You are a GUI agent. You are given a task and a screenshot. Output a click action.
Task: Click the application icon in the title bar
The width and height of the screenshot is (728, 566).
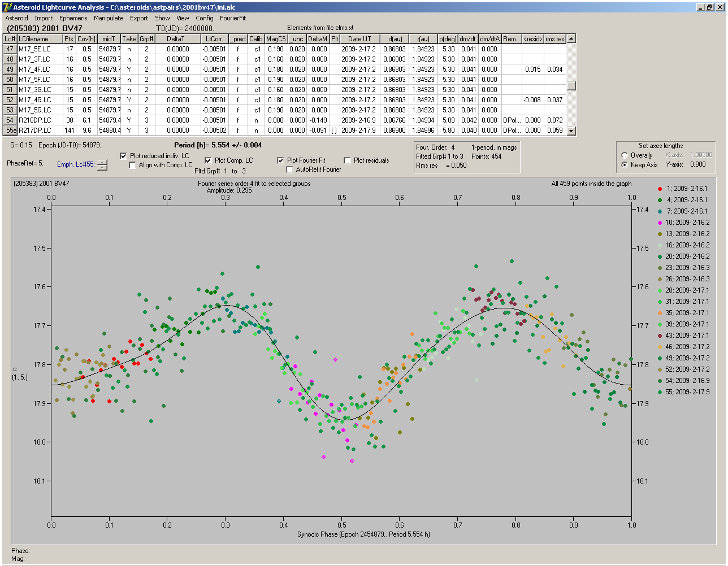(7, 7)
